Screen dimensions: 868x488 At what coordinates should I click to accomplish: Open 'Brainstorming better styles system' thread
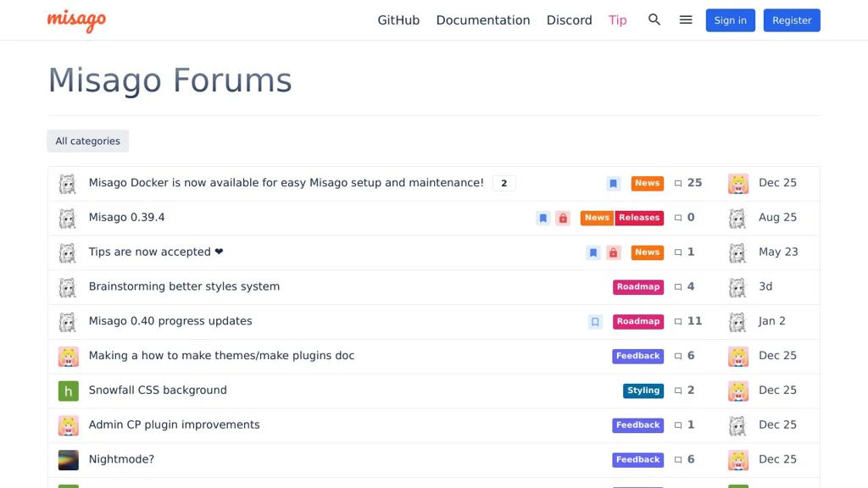click(184, 286)
